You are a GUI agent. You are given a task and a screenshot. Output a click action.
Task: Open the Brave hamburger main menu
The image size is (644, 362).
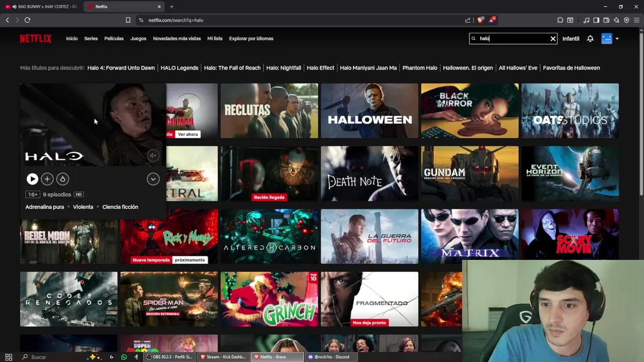pyautogui.click(x=636, y=20)
